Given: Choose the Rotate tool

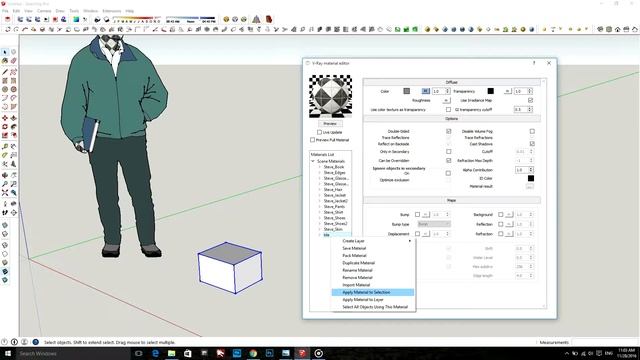Looking at the screenshot, I should [5, 127].
